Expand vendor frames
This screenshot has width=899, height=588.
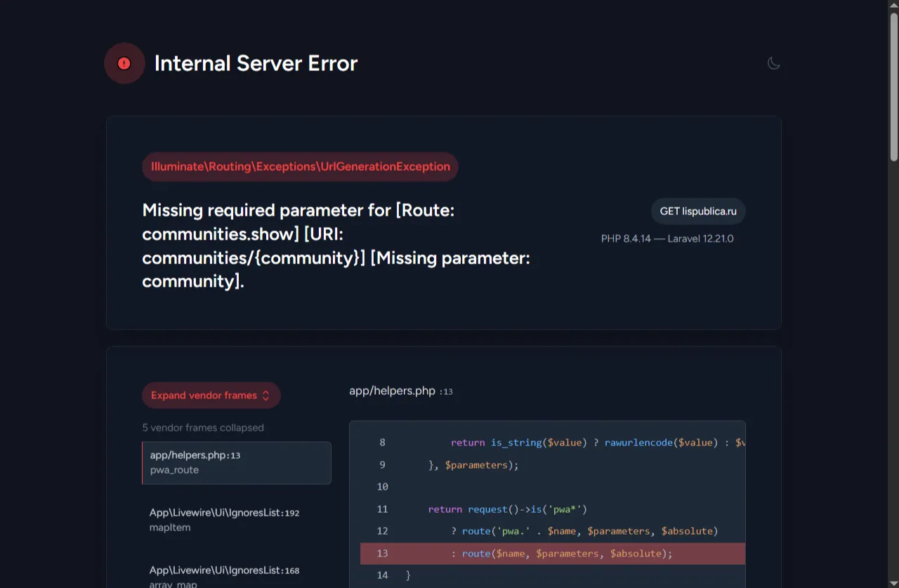click(211, 396)
